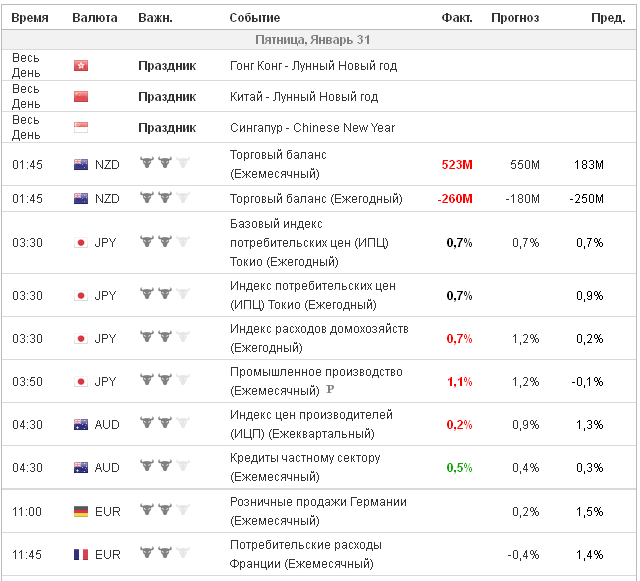The image size is (640, 581).
Task: Click the Germany flag next to EUR
Action: click(81, 511)
